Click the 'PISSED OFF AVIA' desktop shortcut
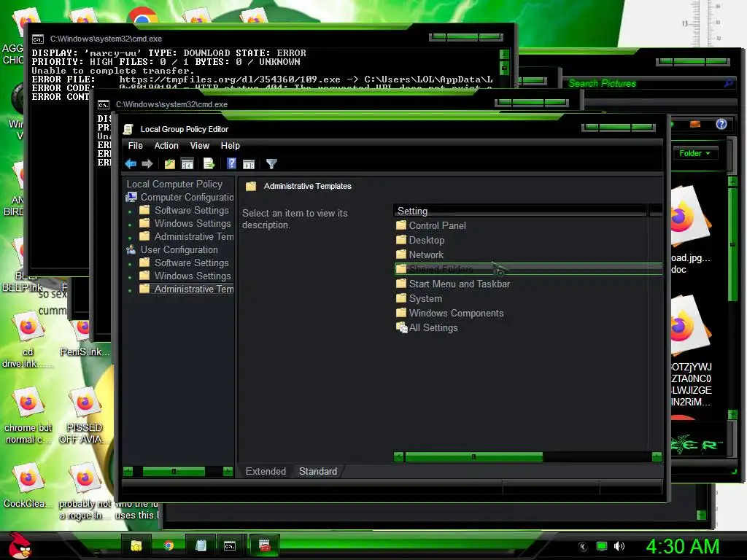The image size is (747, 560). (85, 415)
